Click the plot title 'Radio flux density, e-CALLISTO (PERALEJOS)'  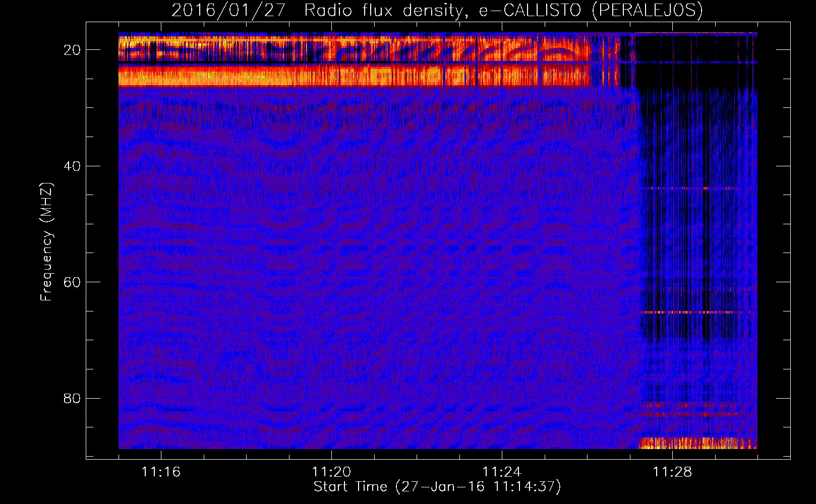pos(503,10)
